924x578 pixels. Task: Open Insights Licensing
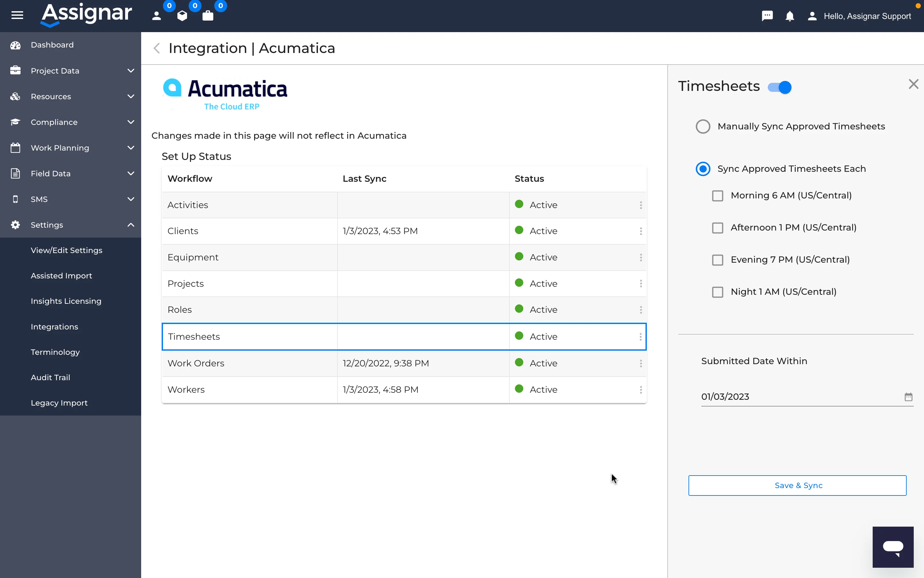point(66,301)
